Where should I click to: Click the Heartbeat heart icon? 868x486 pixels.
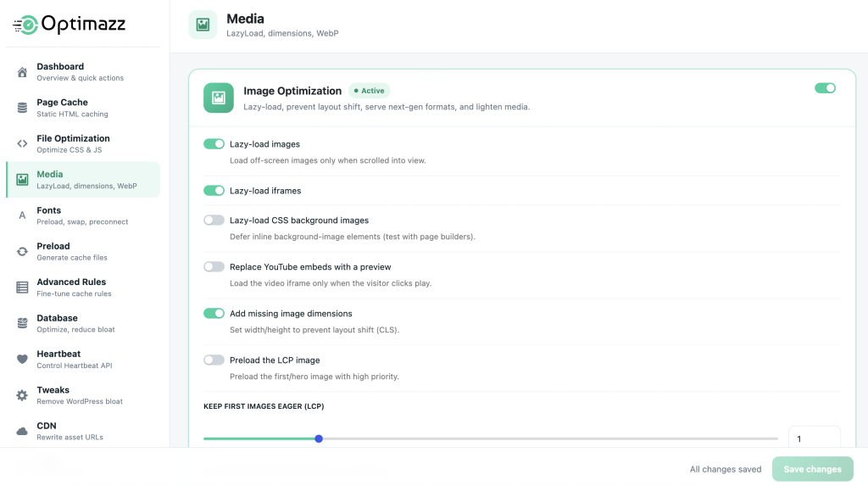point(22,359)
